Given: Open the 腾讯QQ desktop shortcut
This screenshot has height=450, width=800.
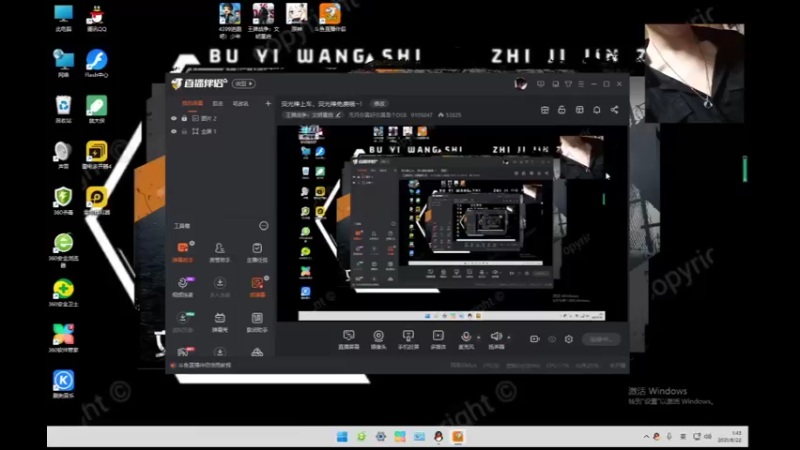Looking at the screenshot, I should (x=96, y=19).
